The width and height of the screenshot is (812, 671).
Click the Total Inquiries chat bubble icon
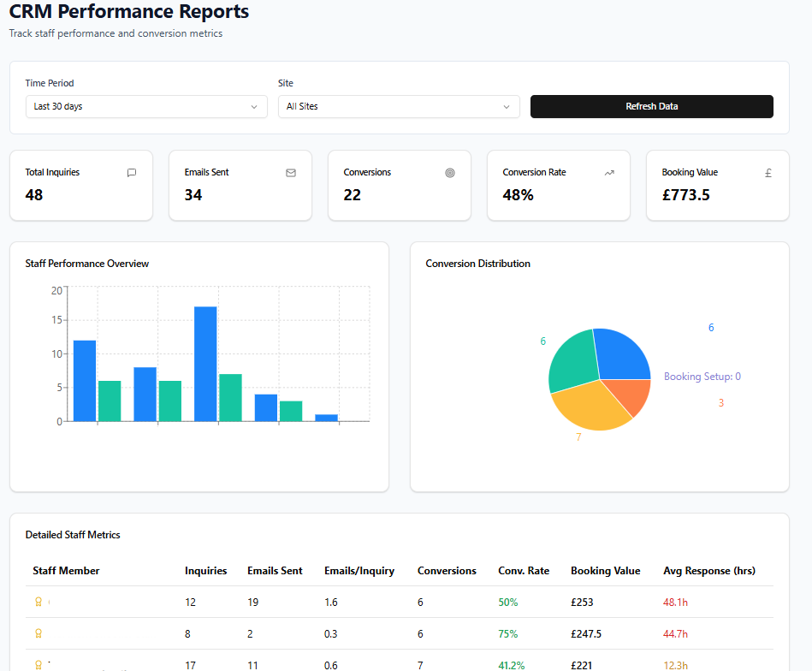coord(132,173)
